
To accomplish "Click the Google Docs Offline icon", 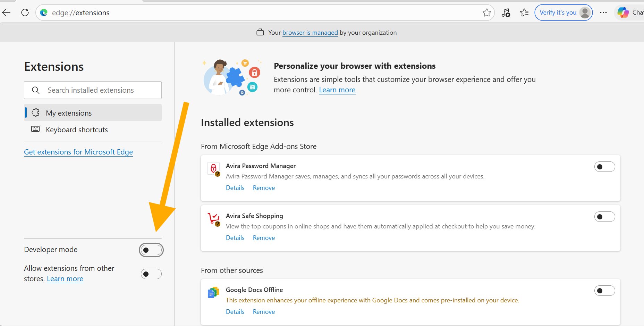I will coord(213,292).
